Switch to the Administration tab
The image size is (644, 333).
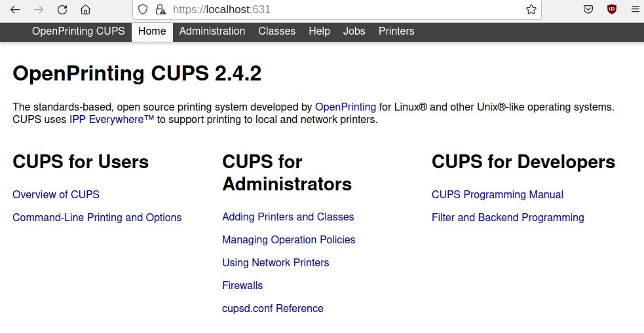212,31
